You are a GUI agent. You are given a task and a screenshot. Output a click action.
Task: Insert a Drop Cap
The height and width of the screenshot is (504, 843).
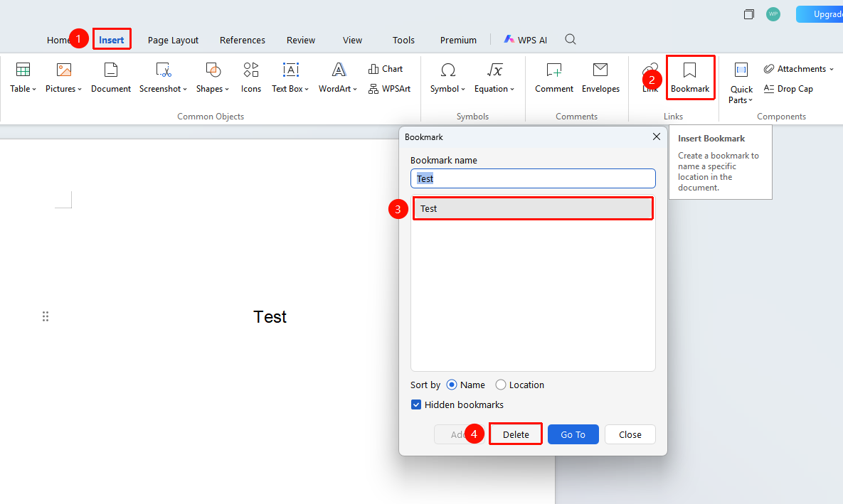tap(788, 89)
